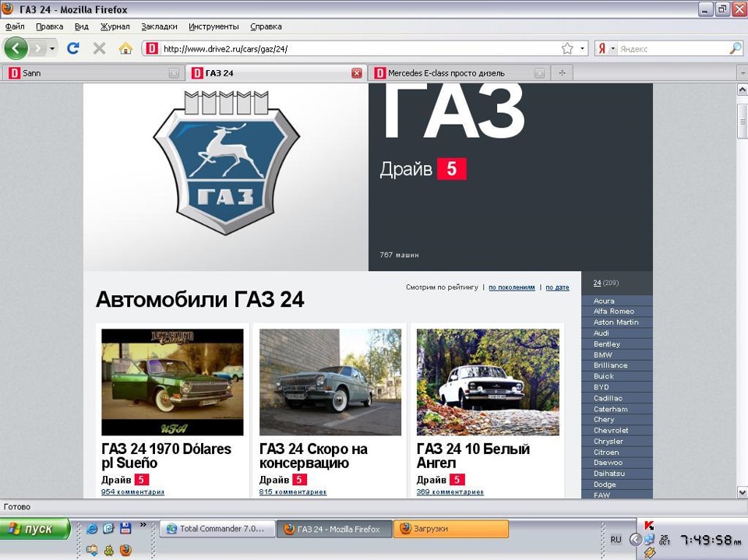Launch Firefox from the quick launch bar

125,550
